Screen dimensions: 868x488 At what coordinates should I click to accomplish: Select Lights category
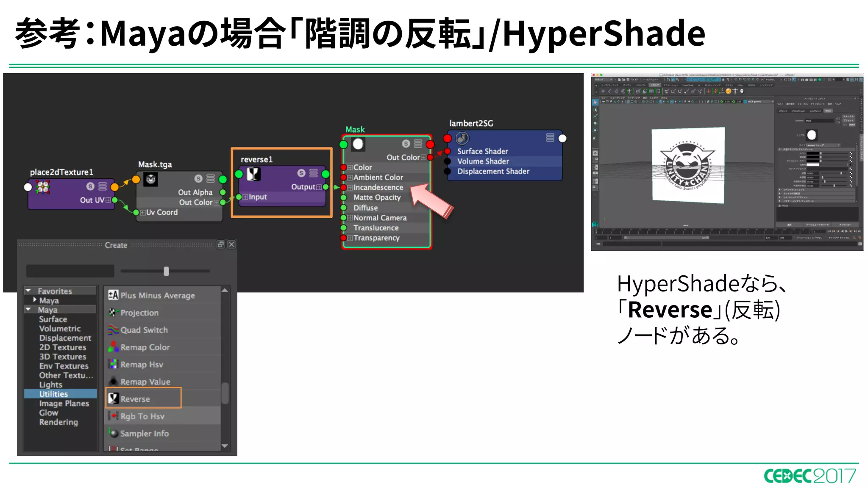click(x=51, y=385)
